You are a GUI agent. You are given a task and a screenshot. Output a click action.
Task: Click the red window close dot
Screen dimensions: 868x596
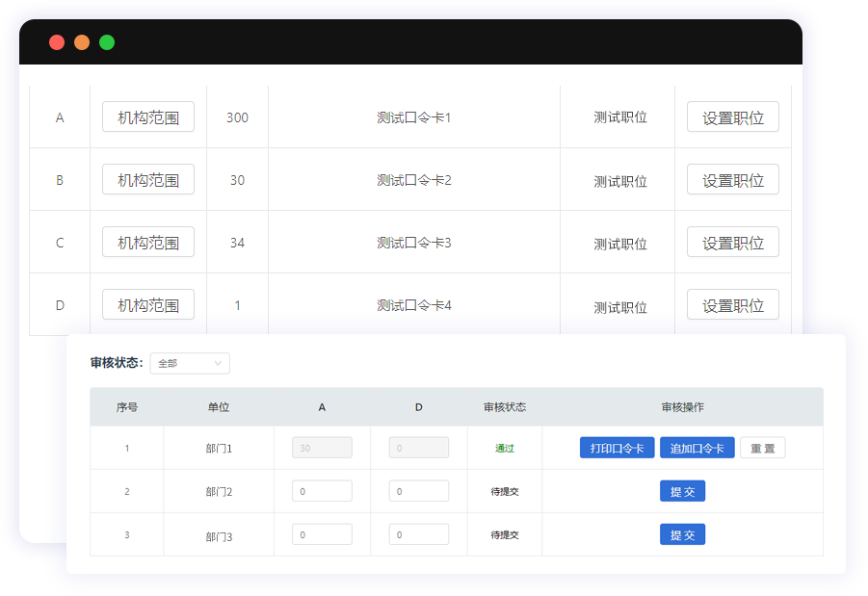(57, 42)
